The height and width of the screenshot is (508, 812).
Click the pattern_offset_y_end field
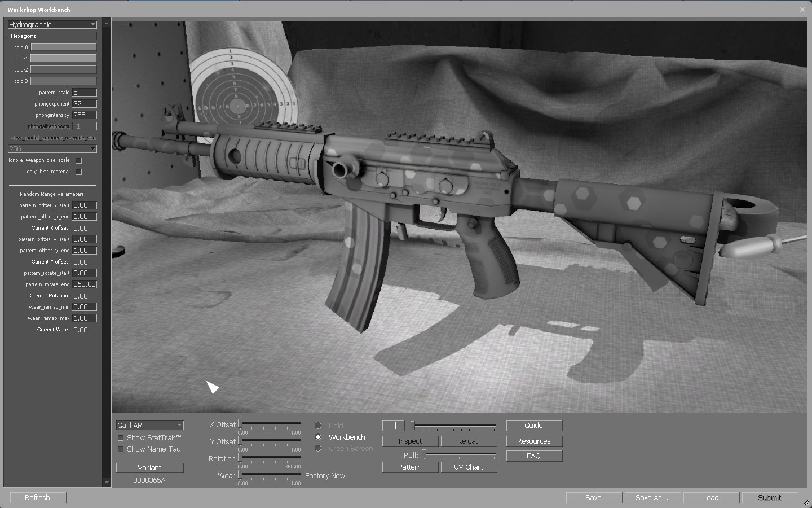pyautogui.click(x=85, y=251)
